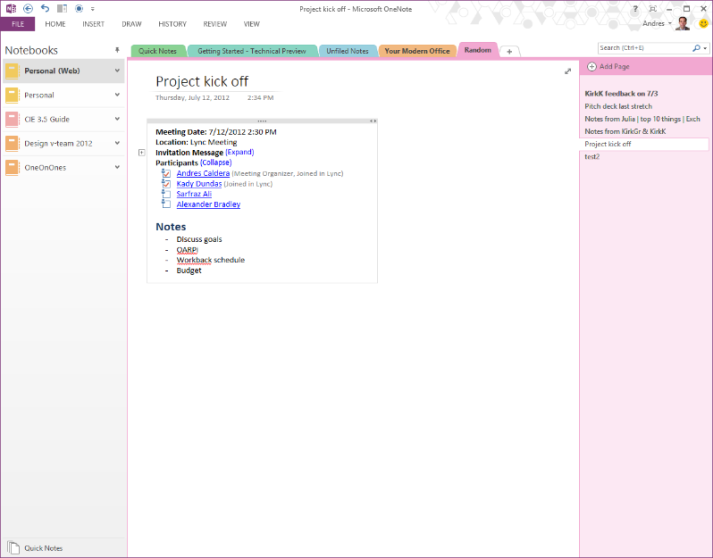Viewport: 713px width, 558px height.
Task: Expand the OneOnOnes notebook chevron
Action: tap(117, 167)
